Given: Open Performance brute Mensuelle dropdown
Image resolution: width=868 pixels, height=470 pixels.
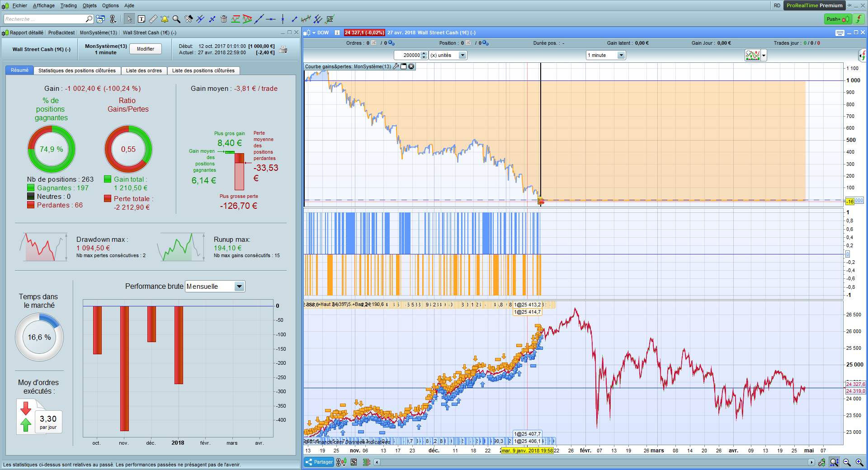Looking at the screenshot, I should (215, 287).
